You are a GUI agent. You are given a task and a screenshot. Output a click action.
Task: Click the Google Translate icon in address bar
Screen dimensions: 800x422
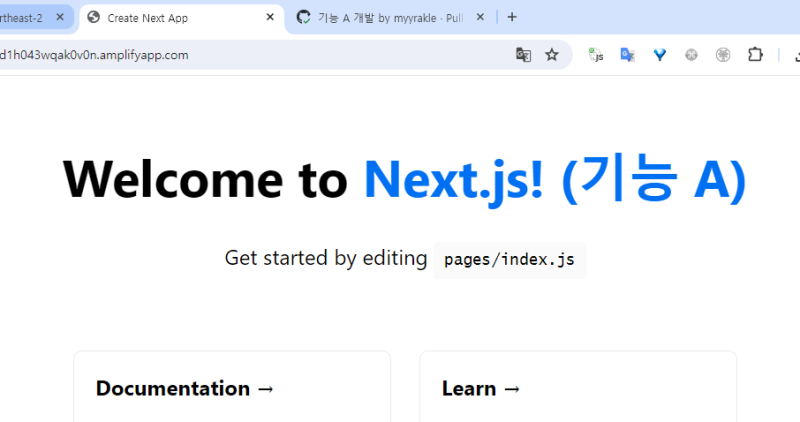pos(523,55)
